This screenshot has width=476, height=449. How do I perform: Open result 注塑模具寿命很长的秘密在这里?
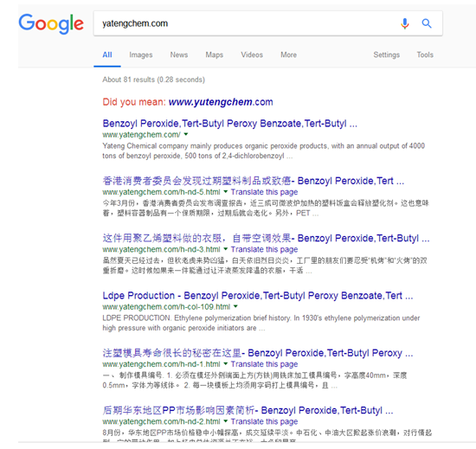click(x=258, y=353)
